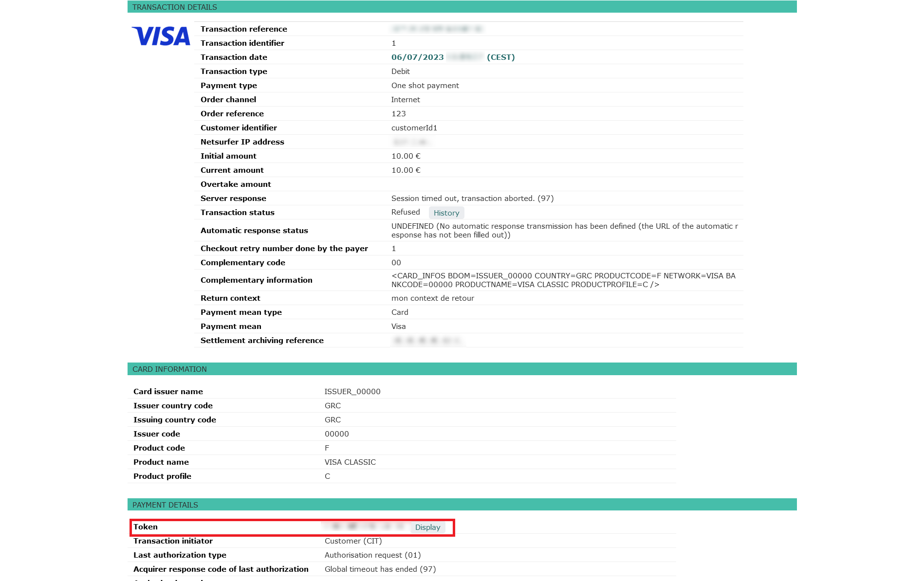The height and width of the screenshot is (581, 924).
Task: Click the 'Transaction reference' label
Action: [244, 29]
